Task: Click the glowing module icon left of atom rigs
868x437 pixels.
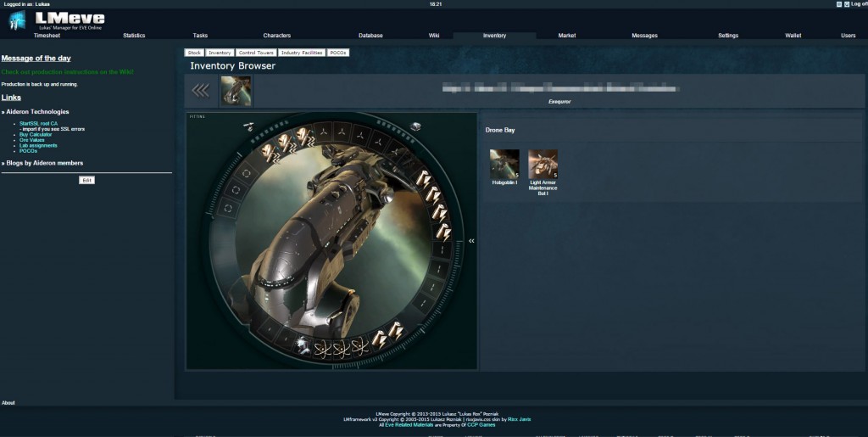Action: [303, 345]
